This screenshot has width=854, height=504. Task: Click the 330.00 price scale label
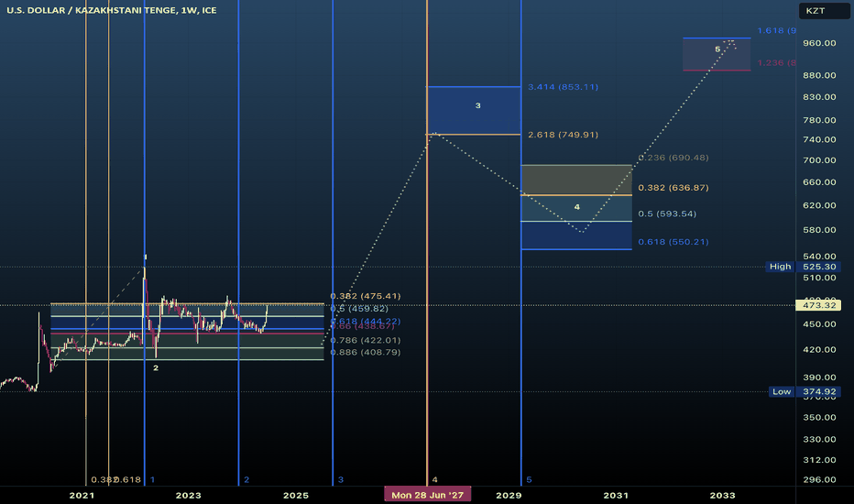pyautogui.click(x=819, y=439)
